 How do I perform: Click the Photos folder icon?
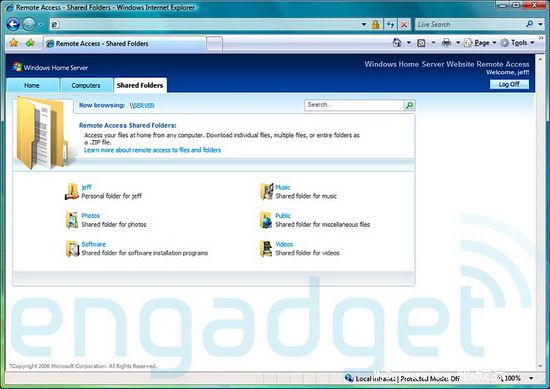pyautogui.click(x=72, y=220)
